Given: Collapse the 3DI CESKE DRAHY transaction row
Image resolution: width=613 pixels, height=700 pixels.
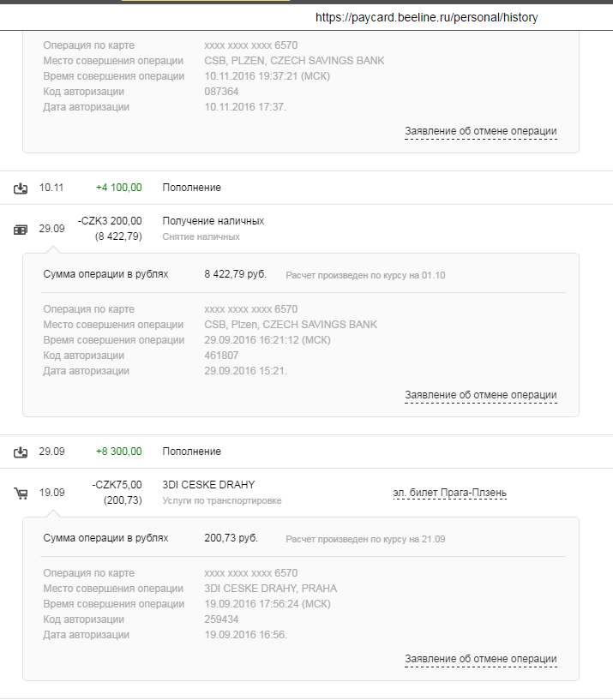Looking at the screenshot, I should (x=307, y=493).
